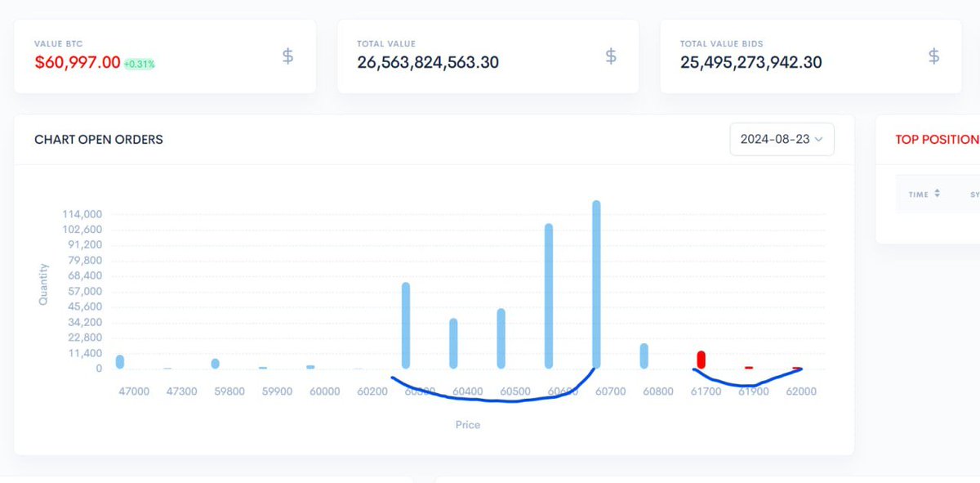Select the tallest blue bar at 60700

pos(596,284)
